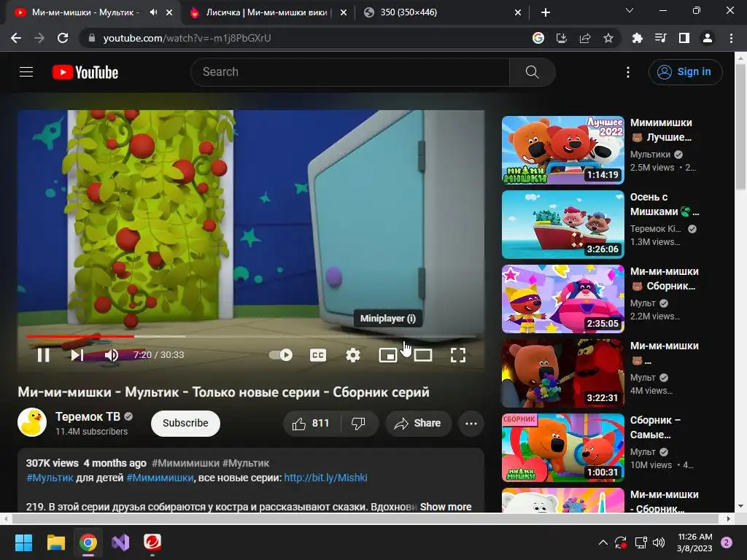
Task: Switch to the Лисичка wiki tab
Action: [x=268, y=12]
